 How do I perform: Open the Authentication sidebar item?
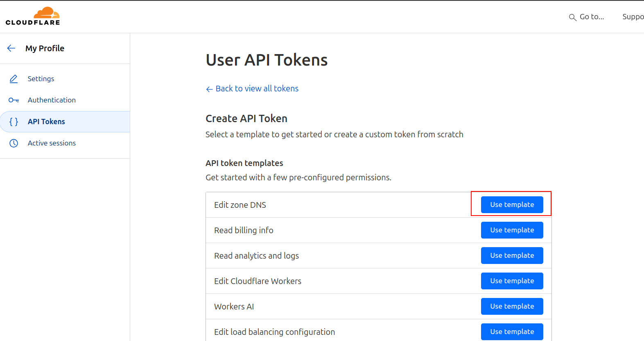52,100
